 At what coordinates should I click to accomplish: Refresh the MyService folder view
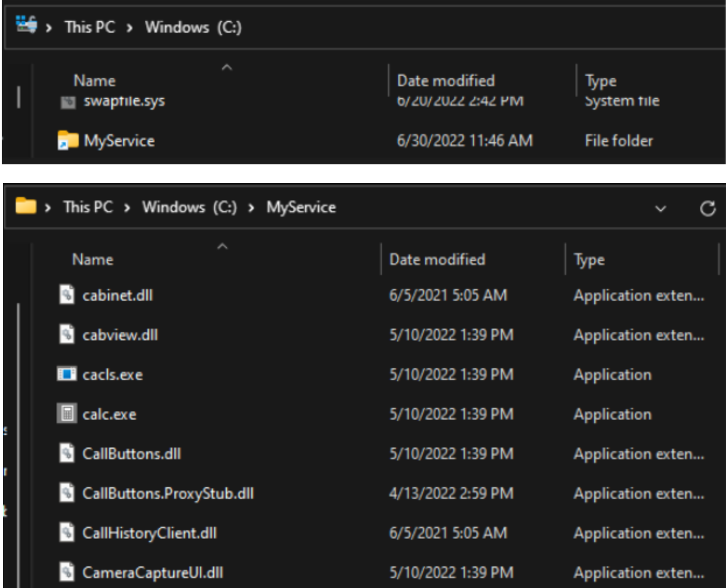(708, 208)
